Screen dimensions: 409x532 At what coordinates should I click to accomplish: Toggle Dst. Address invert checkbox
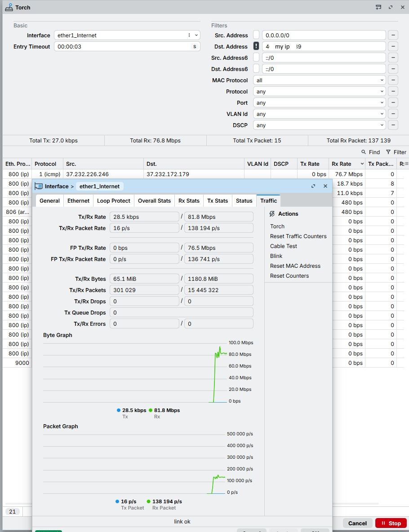click(256, 46)
